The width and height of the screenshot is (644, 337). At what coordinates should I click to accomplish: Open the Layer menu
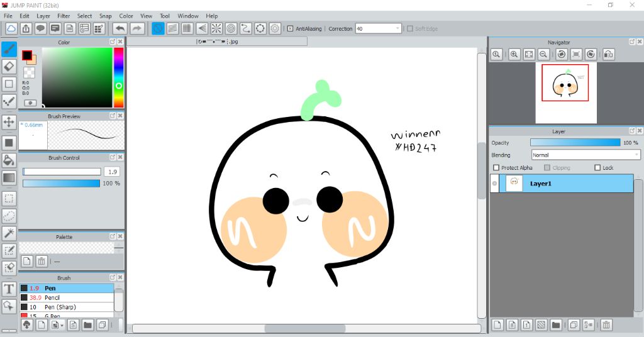[x=43, y=16]
